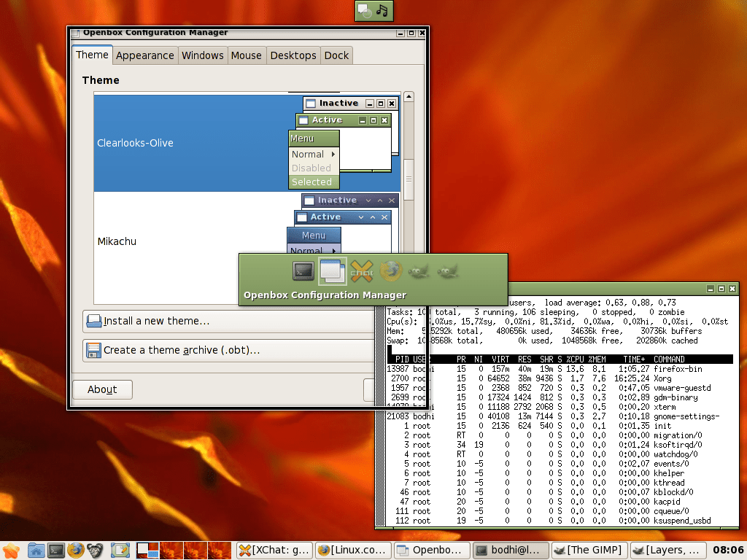Open the About dialog
The height and width of the screenshot is (560, 747).
tap(102, 389)
